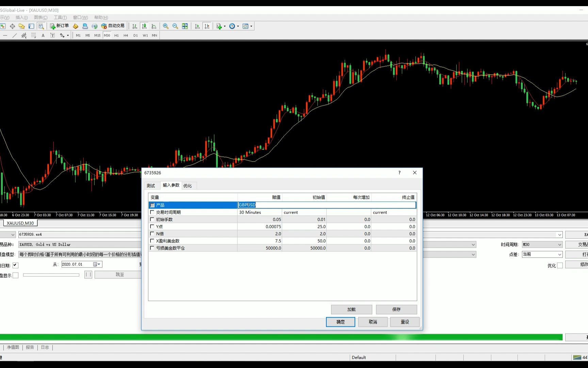The height and width of the screenshot is (368, 588).
Task: Check the 初始手数 row checkbox
Action: [152, 219]
